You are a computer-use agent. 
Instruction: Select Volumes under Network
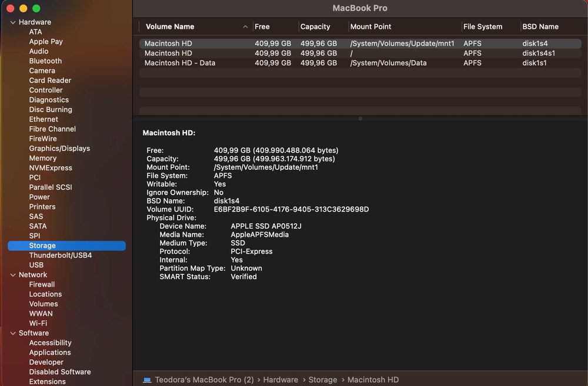(x=44, y=304)
